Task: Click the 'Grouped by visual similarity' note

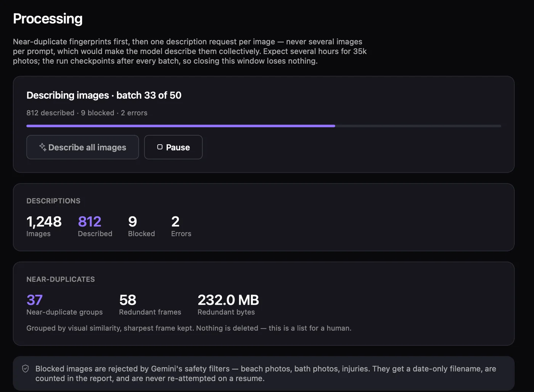Action: click(x=189, y=328)
